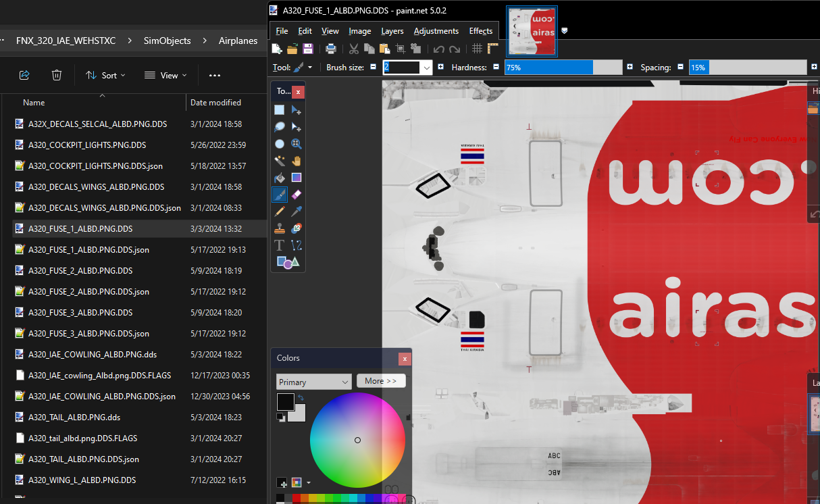Click the More >> button in Colors
The image size is (820, 504).
(381, 381)
